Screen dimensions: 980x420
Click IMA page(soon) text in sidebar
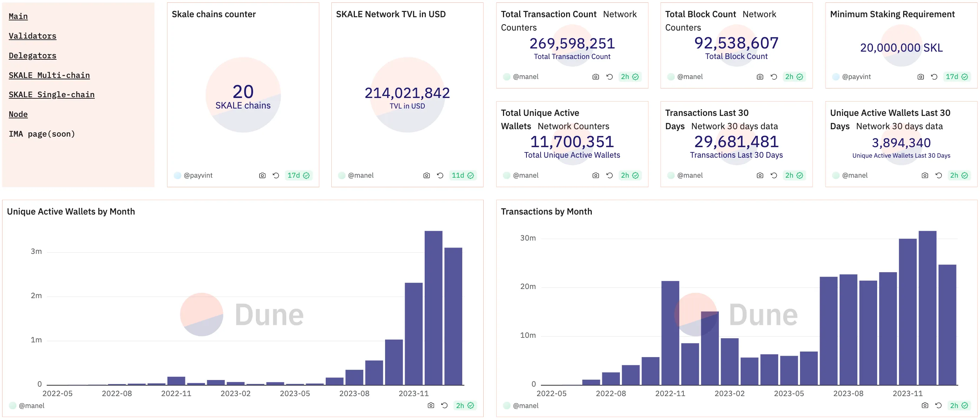pos(42,134)
